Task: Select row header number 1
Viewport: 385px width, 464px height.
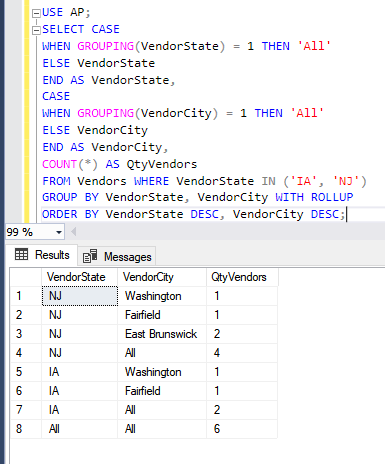Action: (x=26, y=296)
